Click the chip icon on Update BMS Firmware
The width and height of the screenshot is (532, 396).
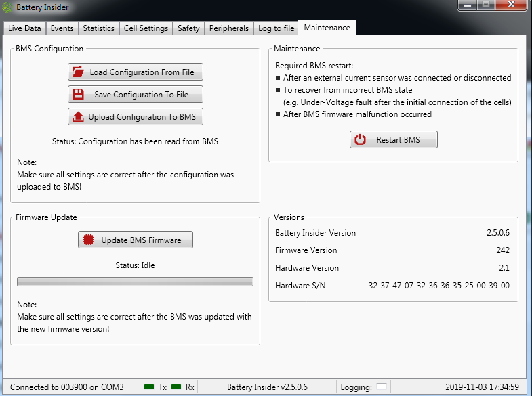(x=87, y=240)
